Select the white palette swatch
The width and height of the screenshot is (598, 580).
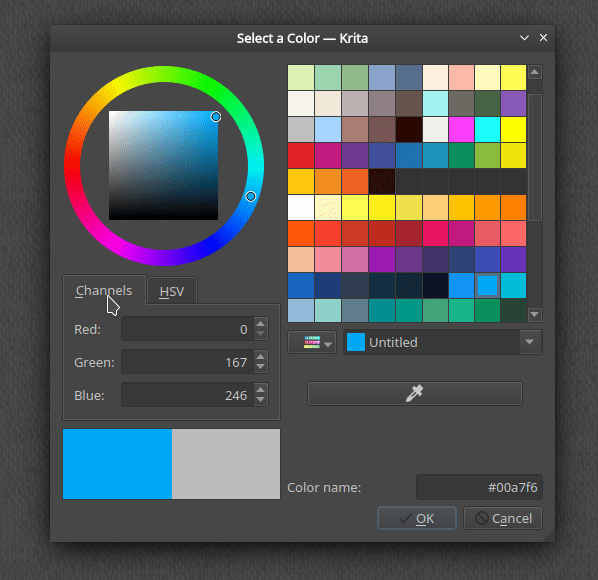point(301,207)
